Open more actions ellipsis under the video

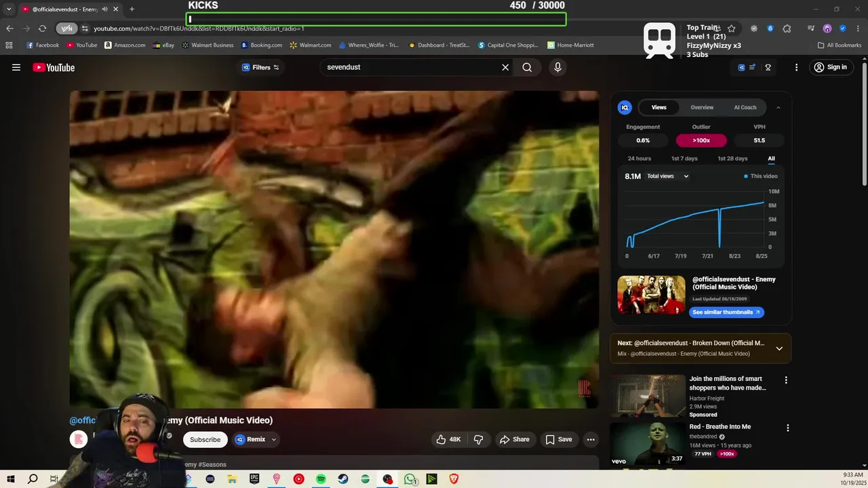[591, 439]
